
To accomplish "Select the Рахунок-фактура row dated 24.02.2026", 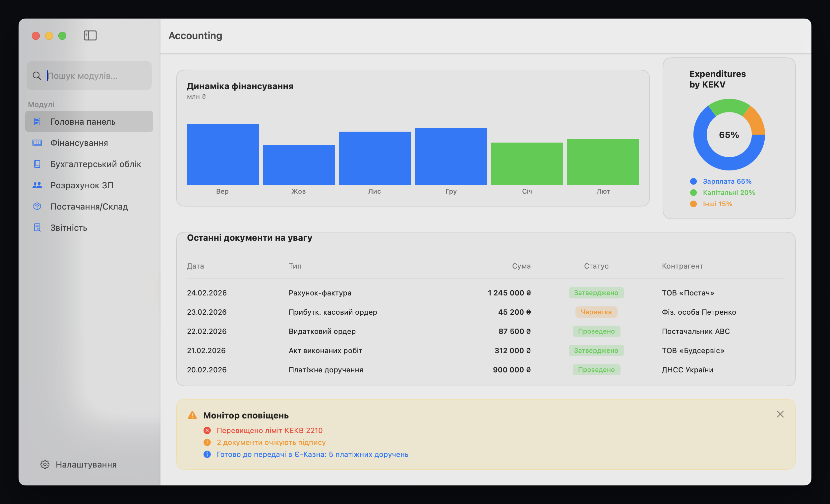I will click(320, 293).
